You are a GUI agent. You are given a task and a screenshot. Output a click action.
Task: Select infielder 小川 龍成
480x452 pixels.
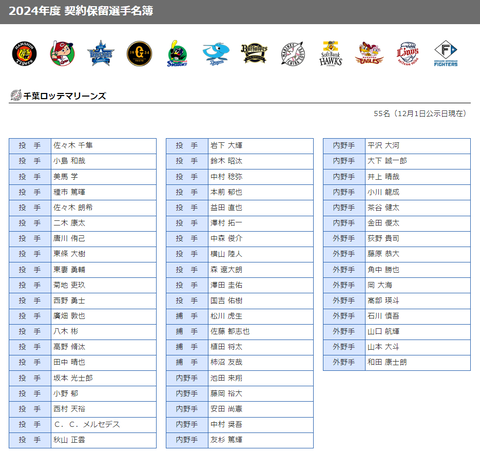[x=384, y=192]
